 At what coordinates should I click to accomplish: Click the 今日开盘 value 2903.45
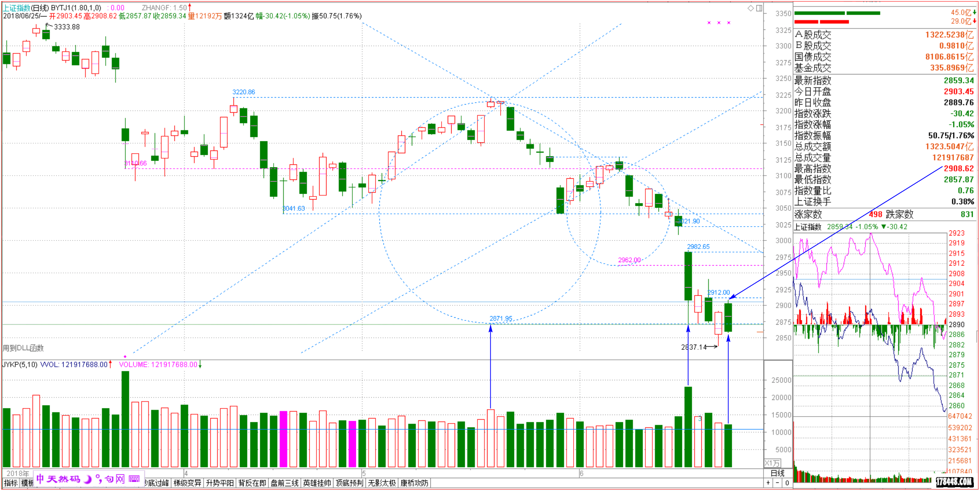(x=959, y=91)
